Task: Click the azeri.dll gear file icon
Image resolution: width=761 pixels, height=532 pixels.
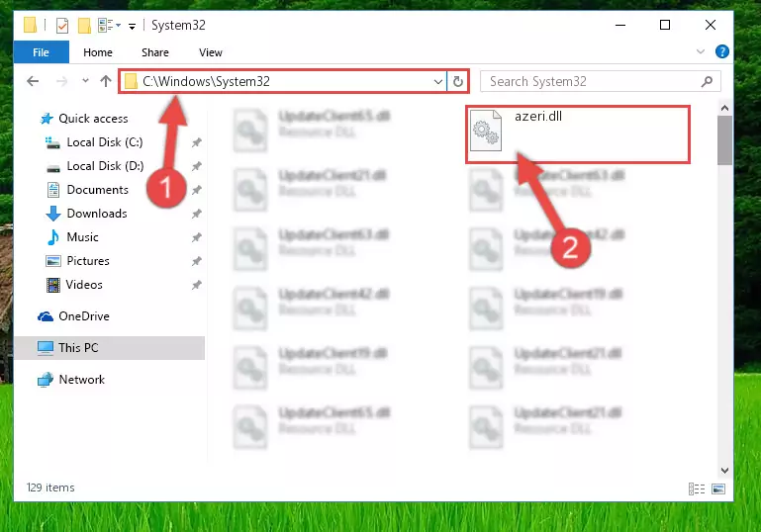Action: click(486, 131)
